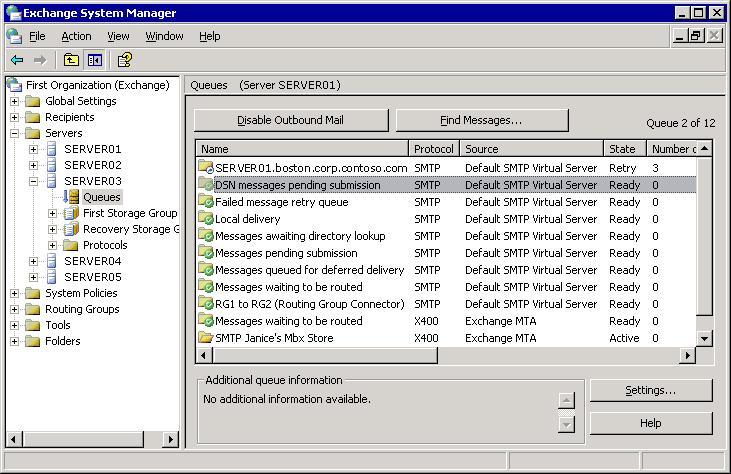Select 'Messages pending submission' queue row

447,253
